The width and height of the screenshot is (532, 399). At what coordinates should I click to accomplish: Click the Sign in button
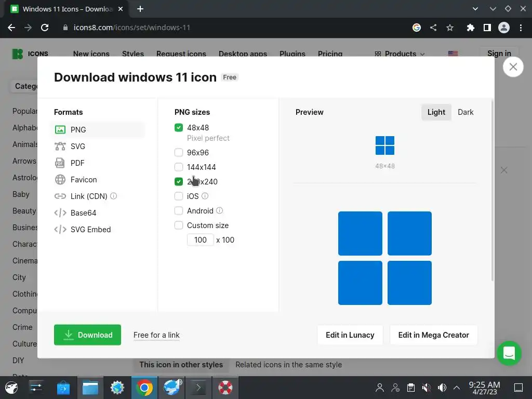[x=499, y=54]
